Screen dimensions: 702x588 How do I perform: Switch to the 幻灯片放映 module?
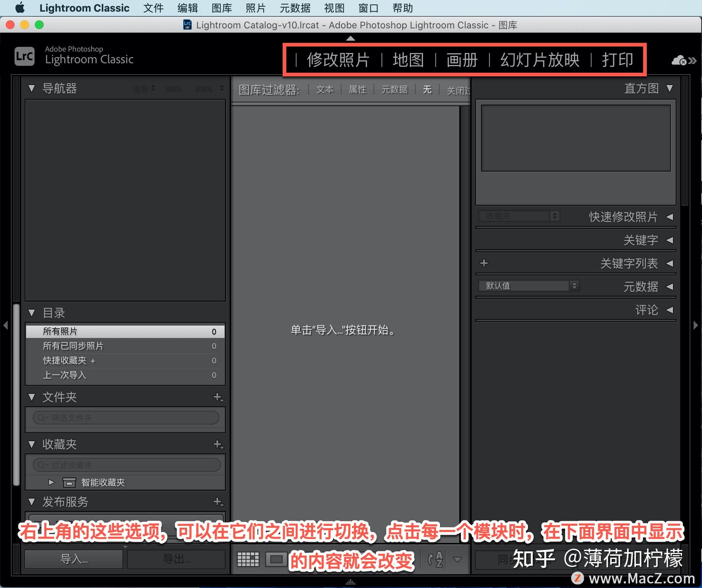(540, 60)
